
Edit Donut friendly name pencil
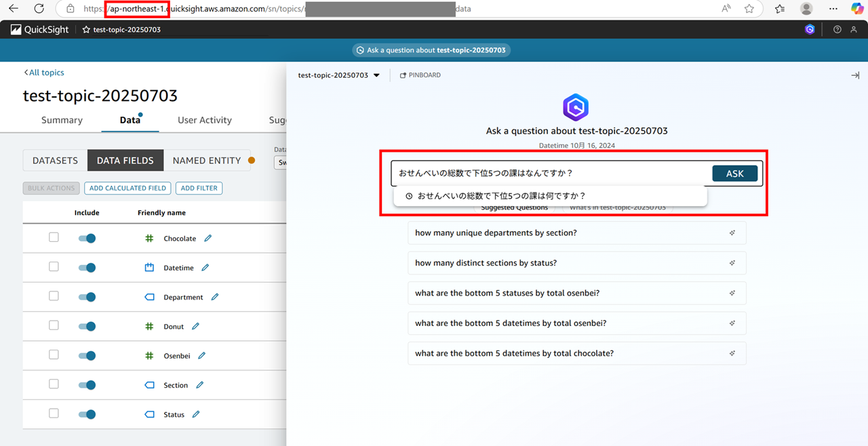coord(196,326)
